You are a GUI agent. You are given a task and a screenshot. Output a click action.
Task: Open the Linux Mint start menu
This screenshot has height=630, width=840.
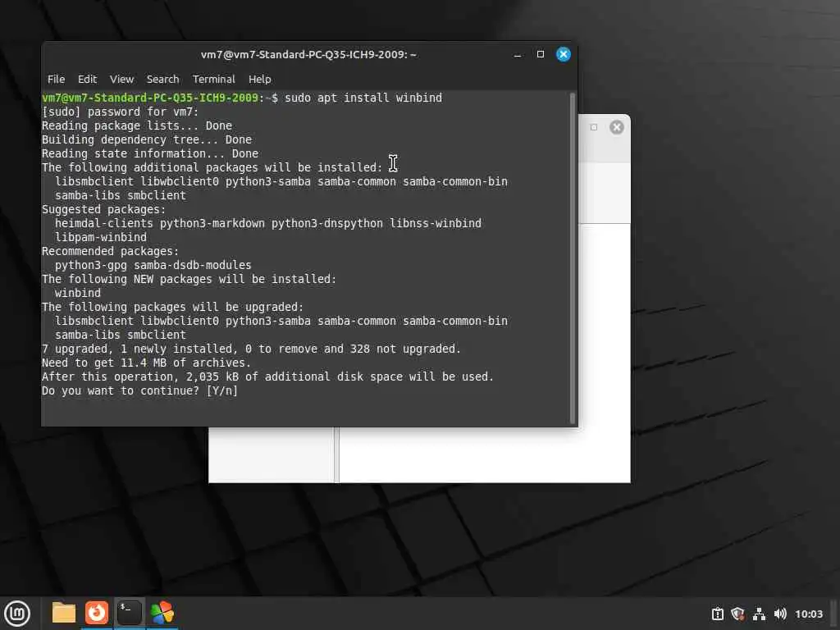17,614
